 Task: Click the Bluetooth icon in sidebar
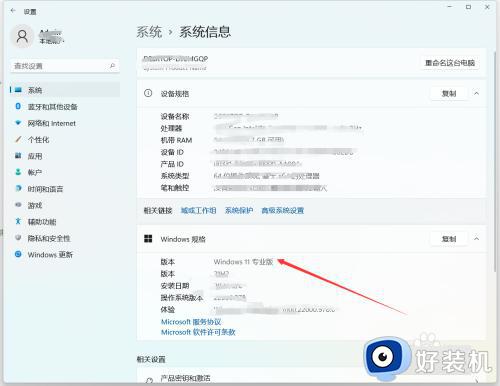(18, 106)
